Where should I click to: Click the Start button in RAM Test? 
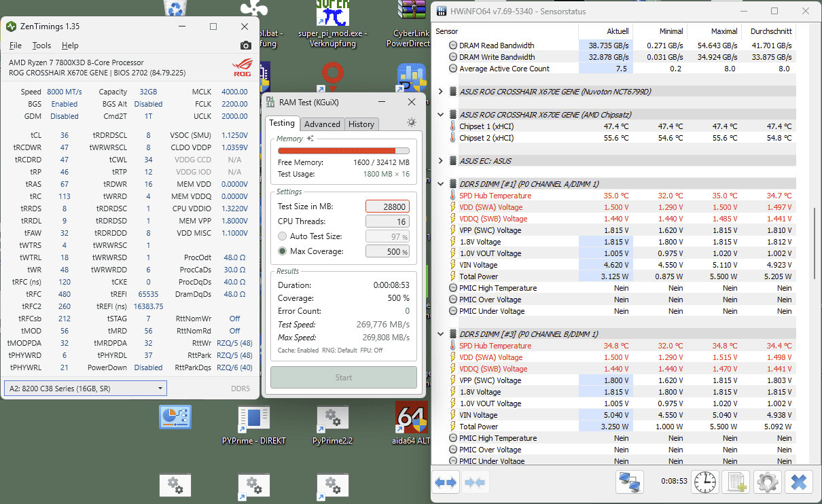click(x=344, y=378)
